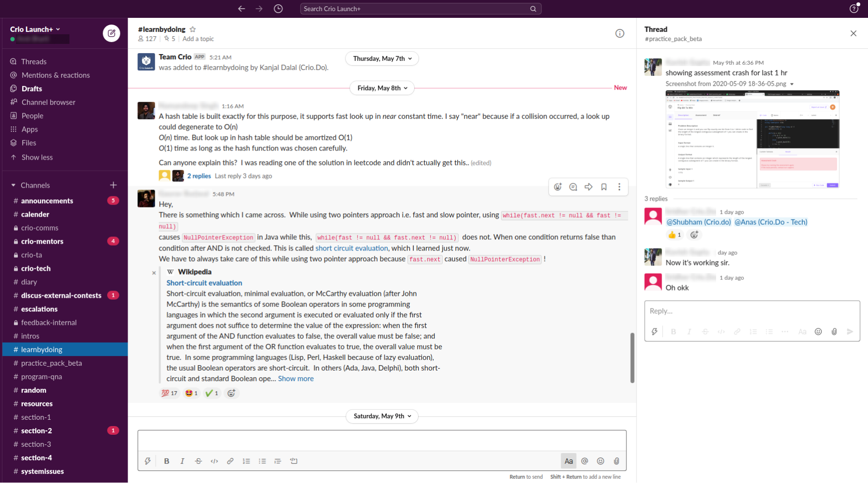868x483 pixels.
Task: Go forward using the history forward arrow
Action: [259, 9]
